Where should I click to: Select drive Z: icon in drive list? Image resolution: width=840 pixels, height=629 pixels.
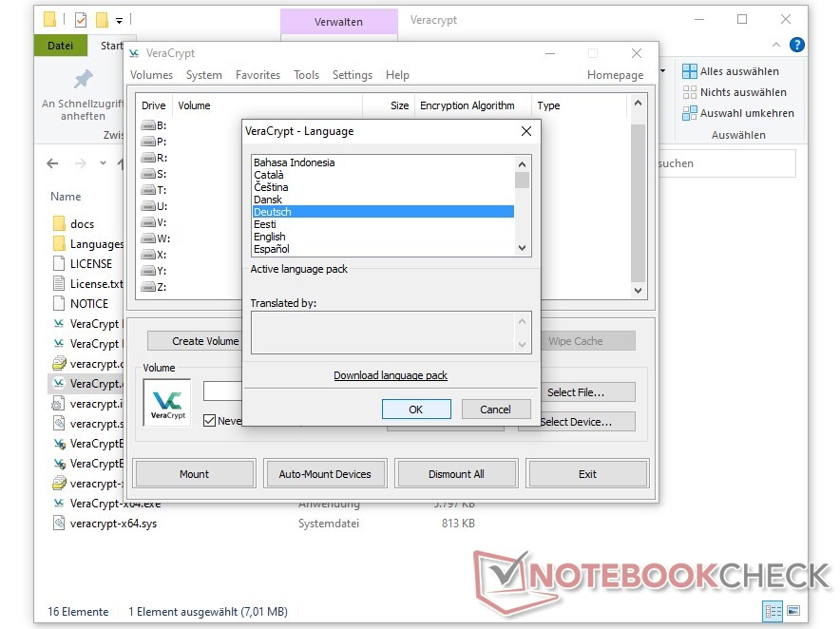tap(148, 287)
